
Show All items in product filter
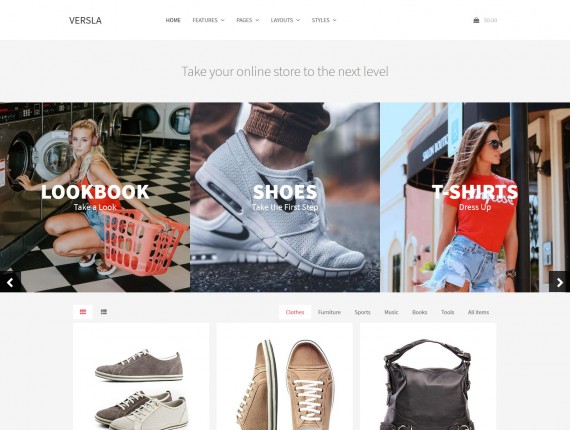(478, 312)
